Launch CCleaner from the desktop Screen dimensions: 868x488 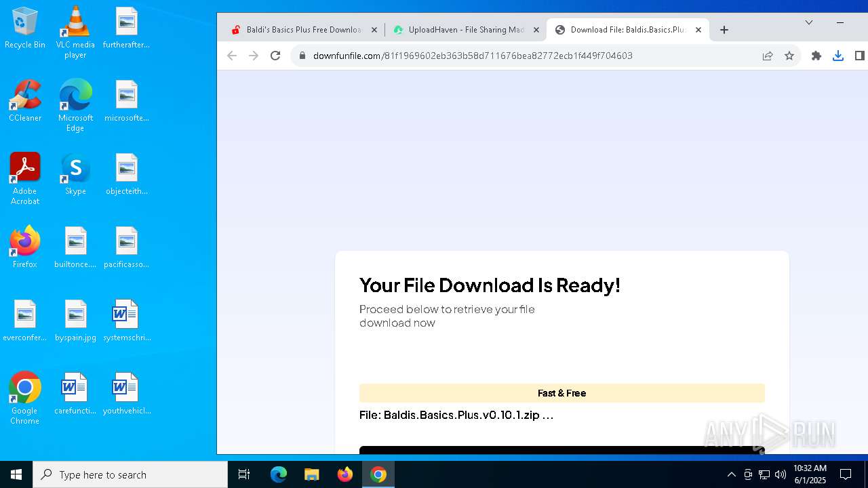pos(24,102)
